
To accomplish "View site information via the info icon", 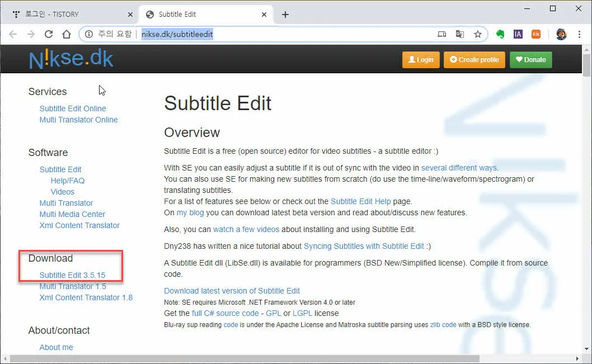I will [89, 34].
